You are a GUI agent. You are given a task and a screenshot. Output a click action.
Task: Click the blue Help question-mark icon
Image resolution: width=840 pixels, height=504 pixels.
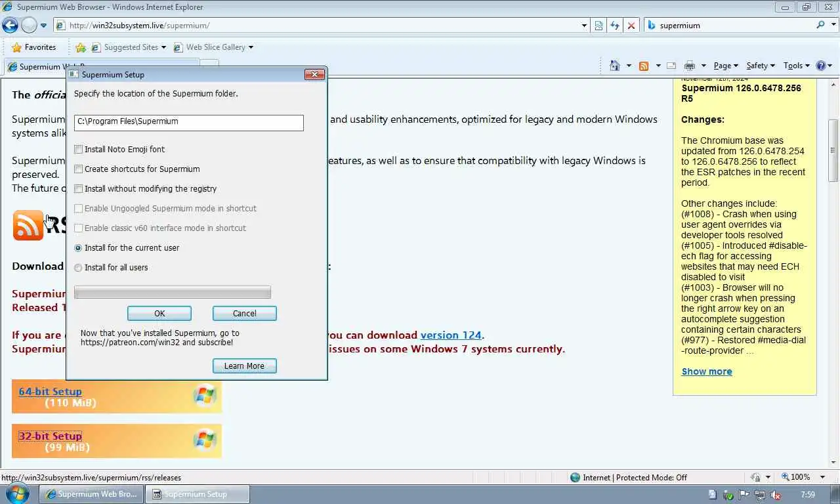click(x=820, y=66)
